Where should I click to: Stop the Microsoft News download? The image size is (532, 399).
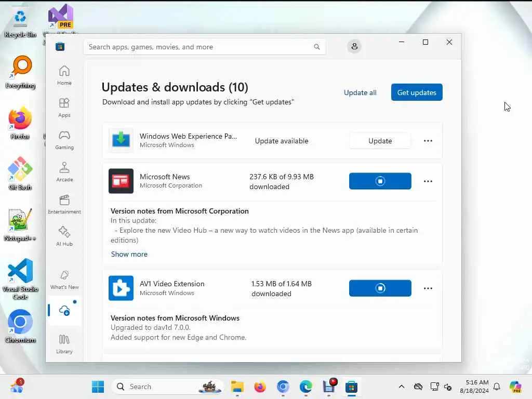pos(380,181)
